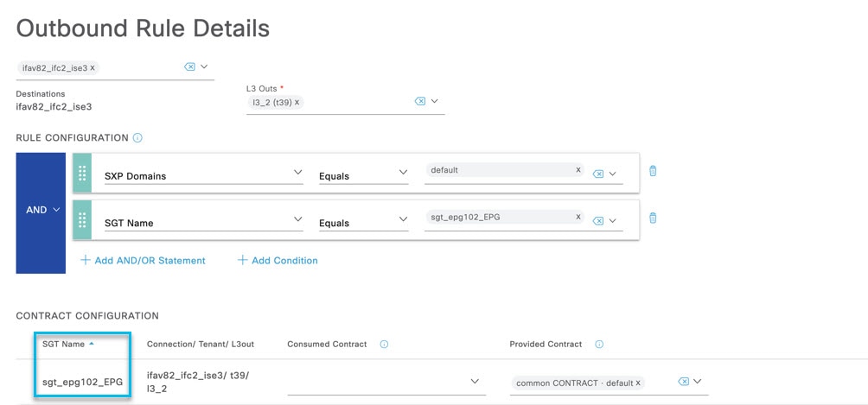Click the drag handle of the SXP Domains row

[x=82, y=174]
